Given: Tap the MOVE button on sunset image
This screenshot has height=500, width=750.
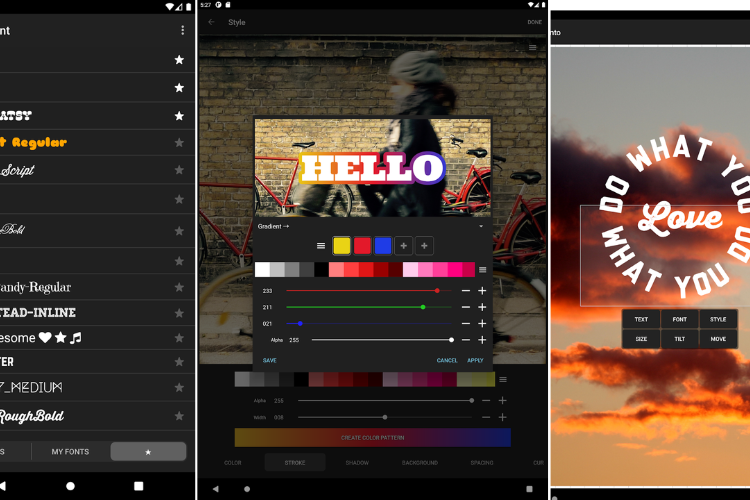Looking at the screenshot, I should [718, 339].
